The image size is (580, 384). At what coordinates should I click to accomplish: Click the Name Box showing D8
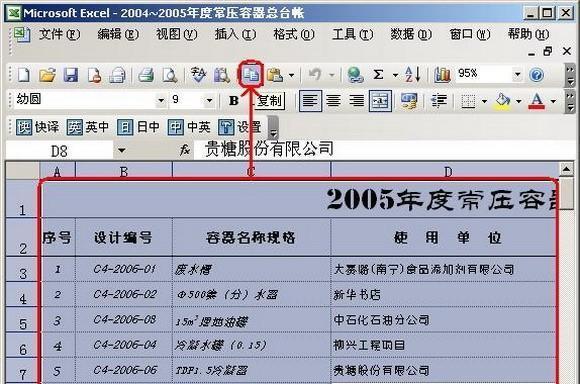point(59,151)
